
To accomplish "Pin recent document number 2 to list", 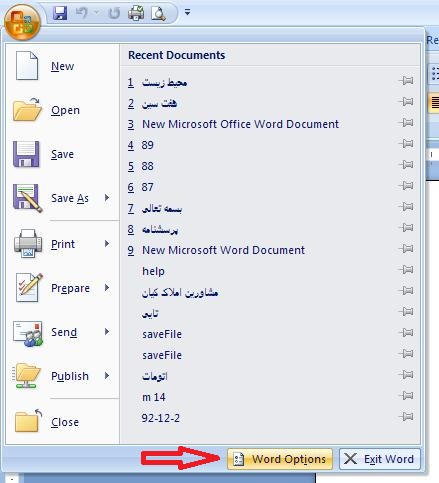I will (x=406, y=101).
